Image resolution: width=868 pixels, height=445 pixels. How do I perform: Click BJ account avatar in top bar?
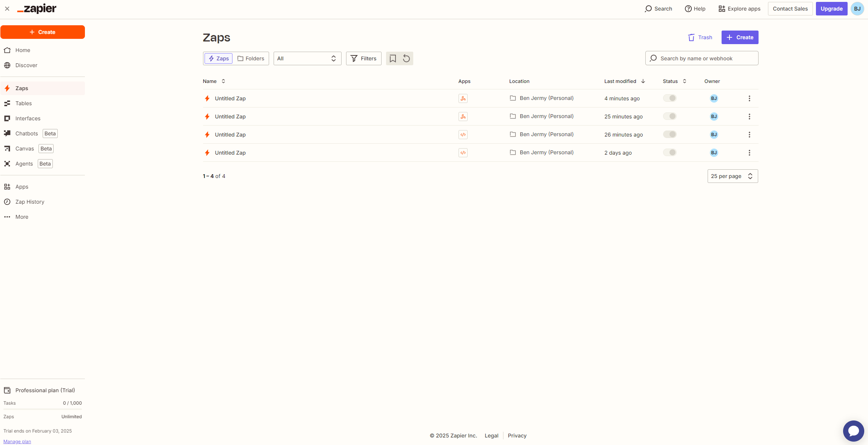point(857,9)
